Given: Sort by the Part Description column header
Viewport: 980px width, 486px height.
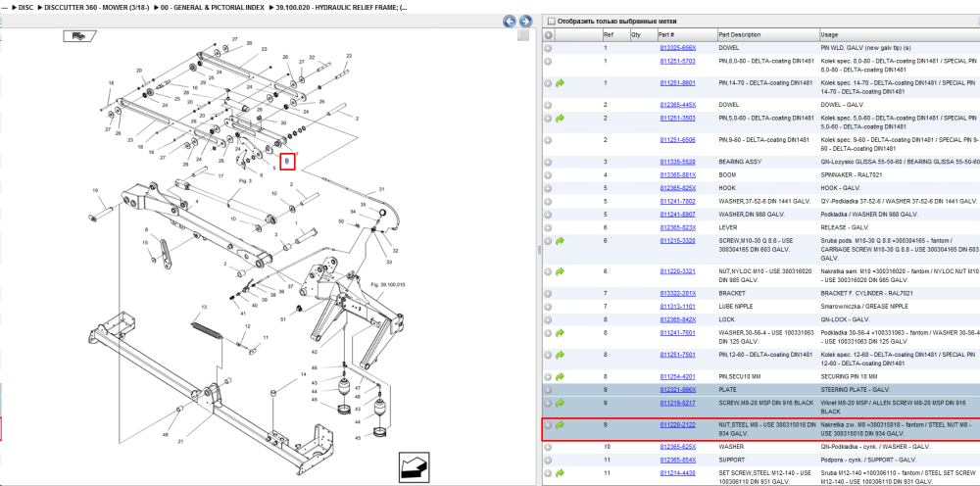Looking at the screenshot, I should (767, 35).
